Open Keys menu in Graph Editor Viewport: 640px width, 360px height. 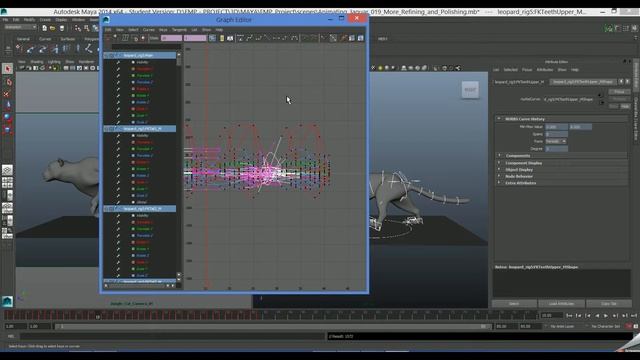tap(163, 30)
